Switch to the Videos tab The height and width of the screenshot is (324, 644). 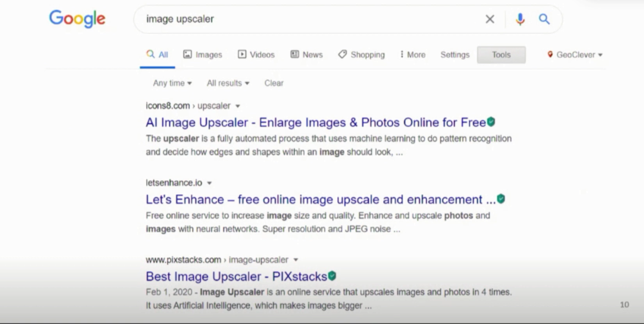pos(256,54)
